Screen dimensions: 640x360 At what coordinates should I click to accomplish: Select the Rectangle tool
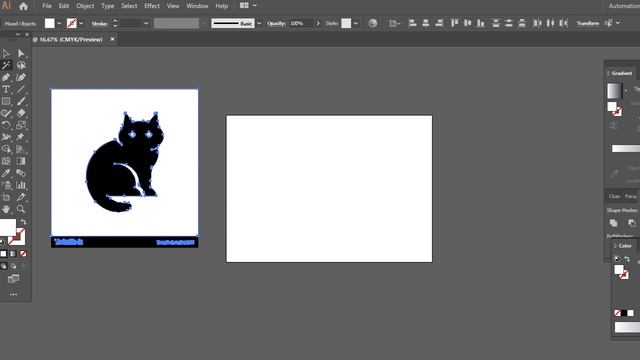(x=6, y=101)
